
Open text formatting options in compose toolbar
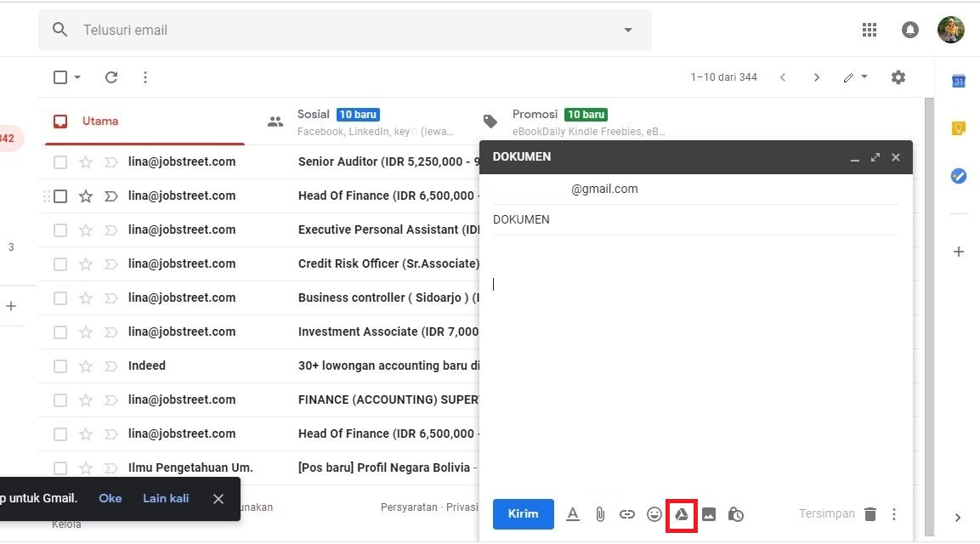(573, 514)
